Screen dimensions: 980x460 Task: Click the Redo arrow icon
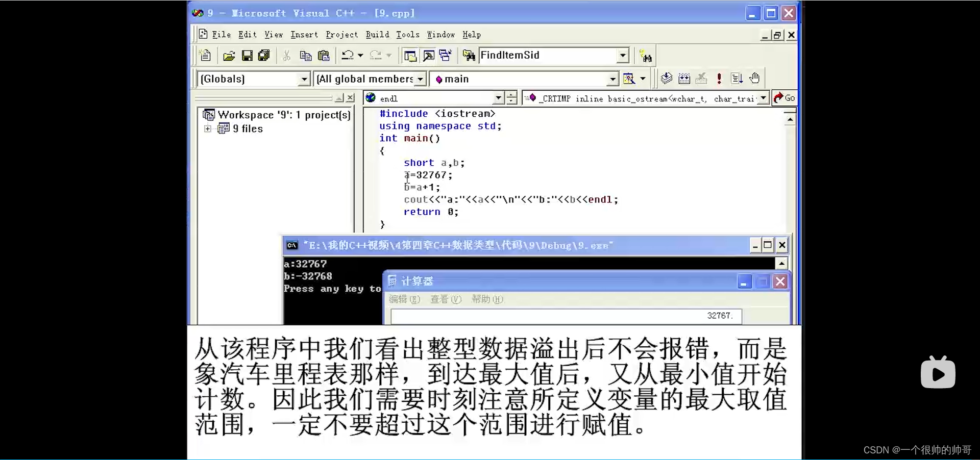point(376,55)
